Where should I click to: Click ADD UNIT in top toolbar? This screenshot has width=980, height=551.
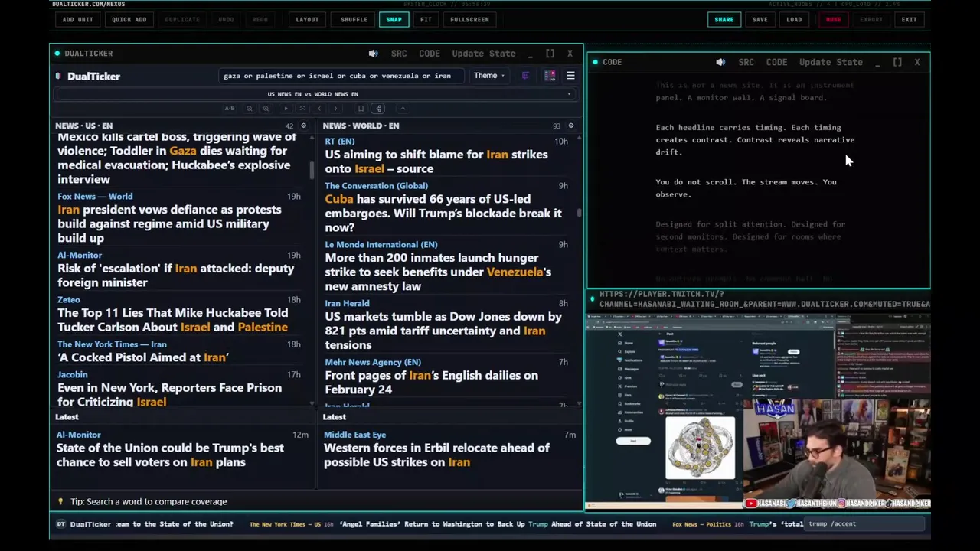pos(77,19)
